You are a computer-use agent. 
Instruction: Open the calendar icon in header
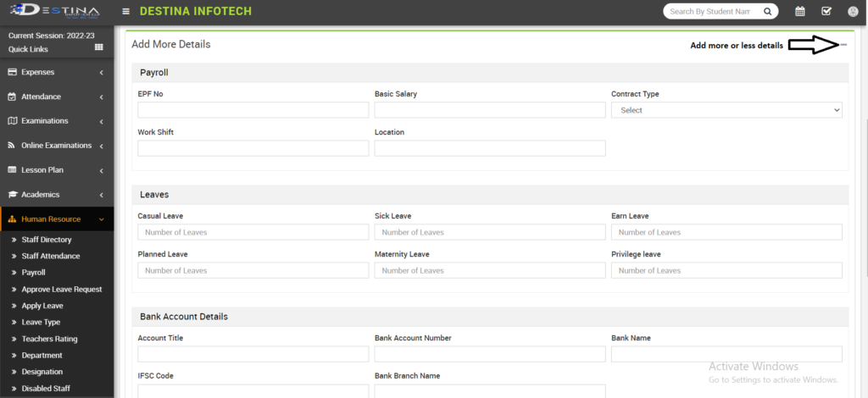click(x=799, y=12)
